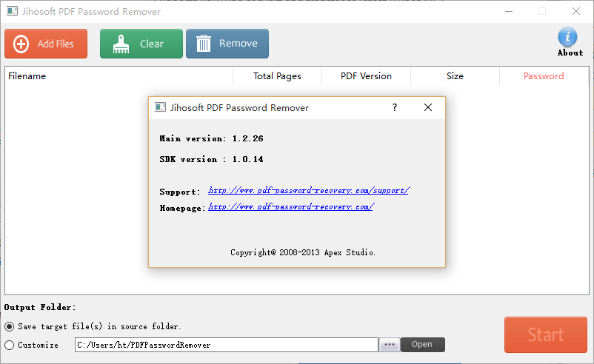Image resolution: width=594 pixels, height=364 pixels.
Task: Click the Add Files button
Action: [x=46, y=44]
